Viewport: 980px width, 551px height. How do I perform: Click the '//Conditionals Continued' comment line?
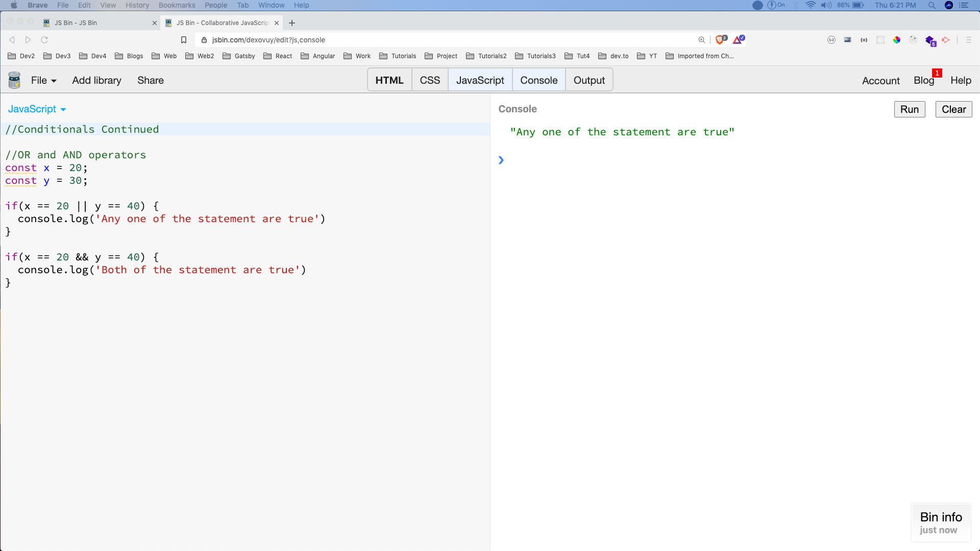[x=82, y=129]
